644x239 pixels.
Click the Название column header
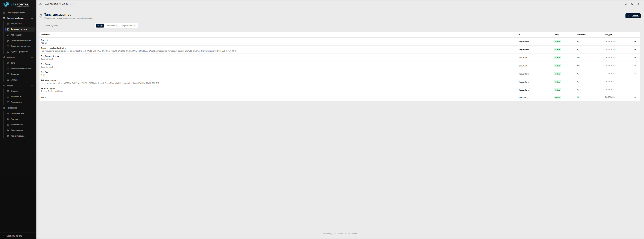tap(45, 34)
